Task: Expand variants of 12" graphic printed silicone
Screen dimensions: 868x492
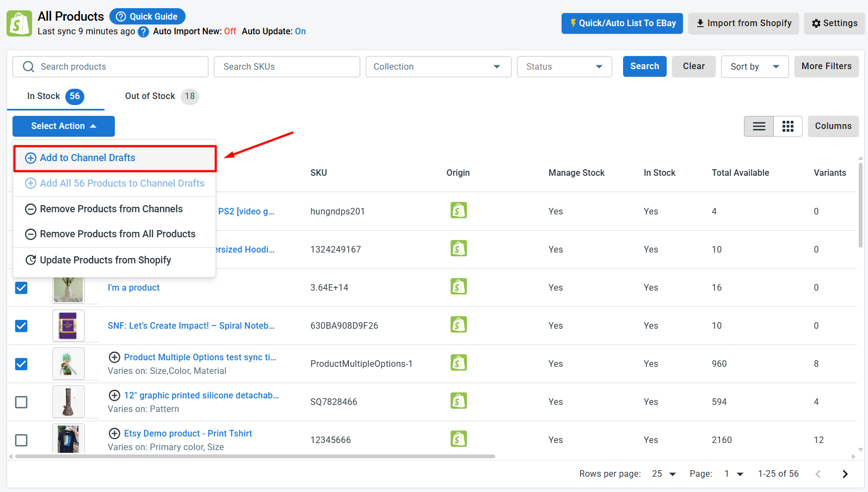Action: (114, 396)
